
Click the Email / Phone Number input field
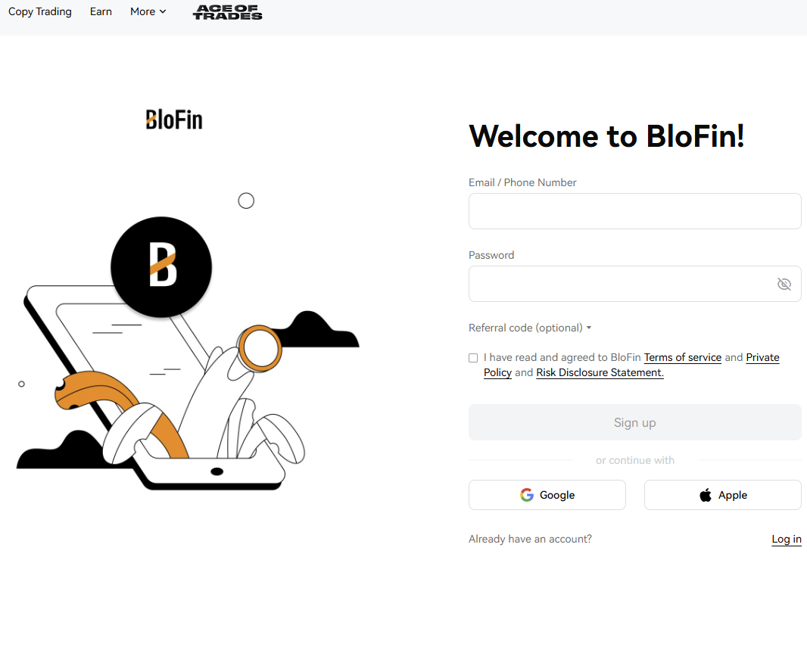pyautogui.click(x=634, y=211)
